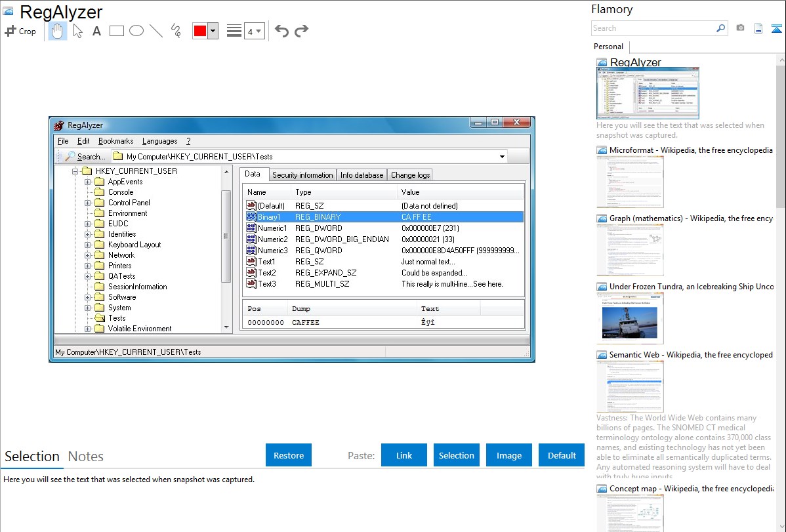Click the undo arrow
Screen dimensions: 786x532
[281, 31]
